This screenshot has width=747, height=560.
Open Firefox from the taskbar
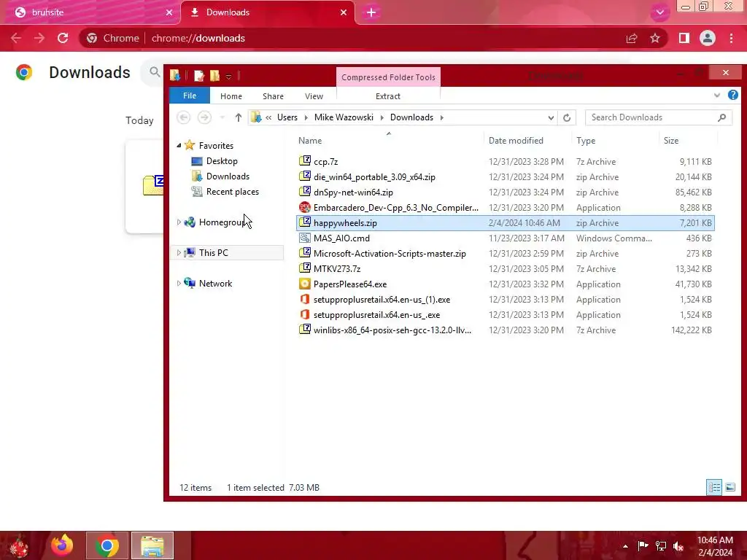(x=62, y=545)
